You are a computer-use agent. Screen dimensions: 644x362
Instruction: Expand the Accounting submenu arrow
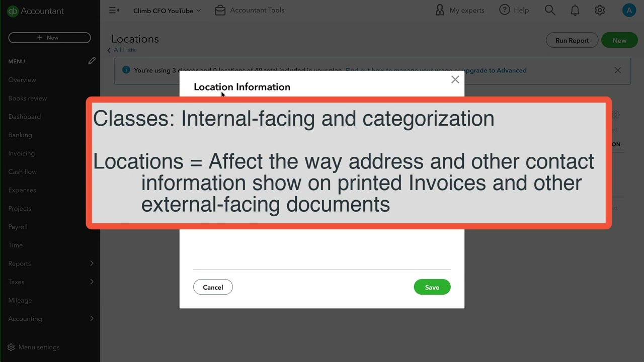(92, 318)
